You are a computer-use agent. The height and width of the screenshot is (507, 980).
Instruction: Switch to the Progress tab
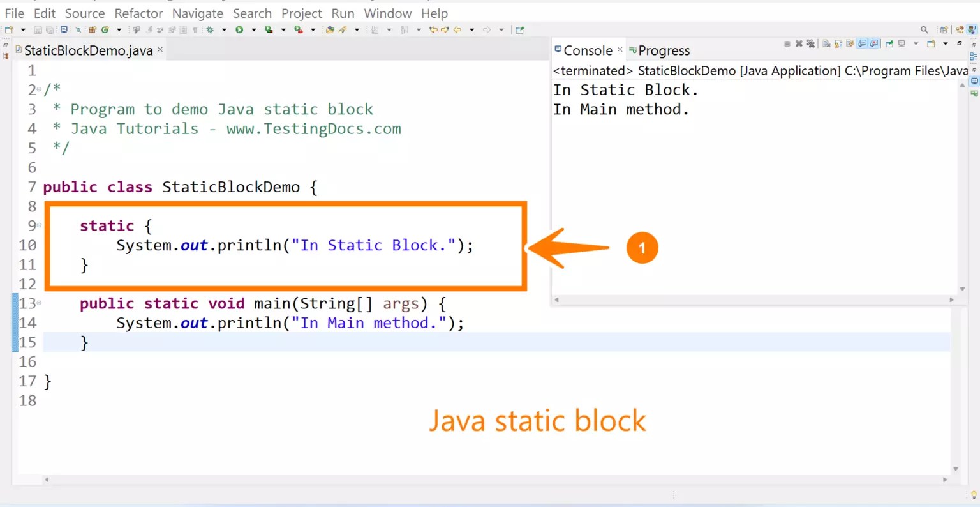(x=660, y=50)
